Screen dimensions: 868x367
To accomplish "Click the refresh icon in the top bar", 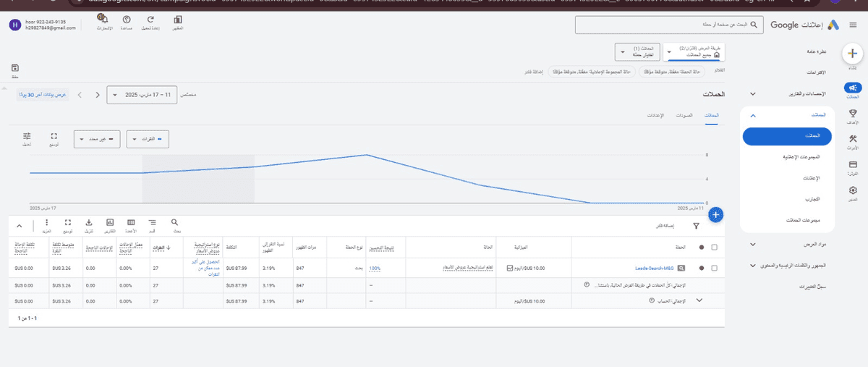I will pos(150,22).
